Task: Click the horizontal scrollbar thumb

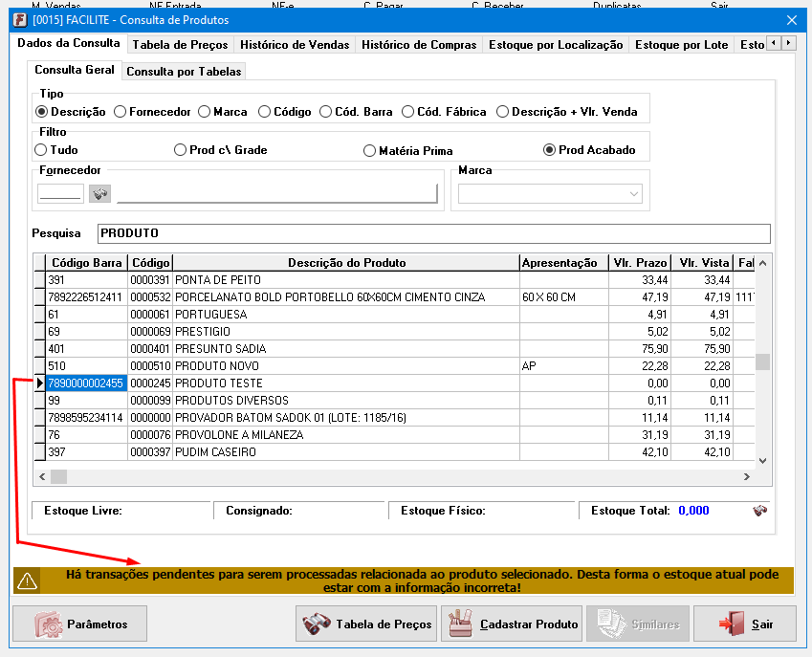Action: [x=58, y=476]
